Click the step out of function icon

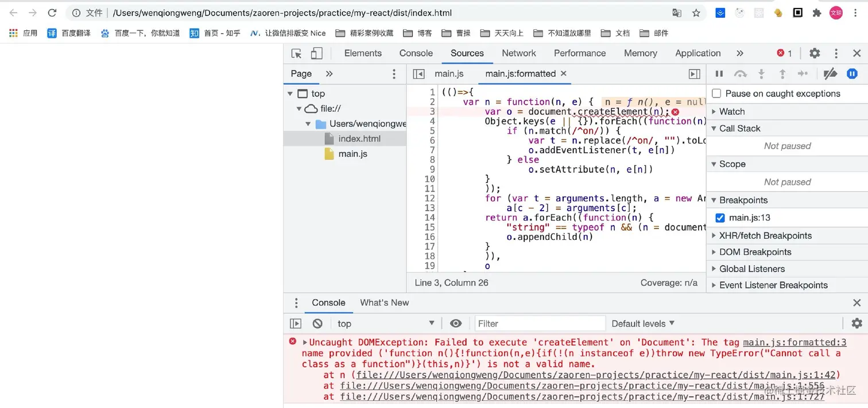[782, 74]
